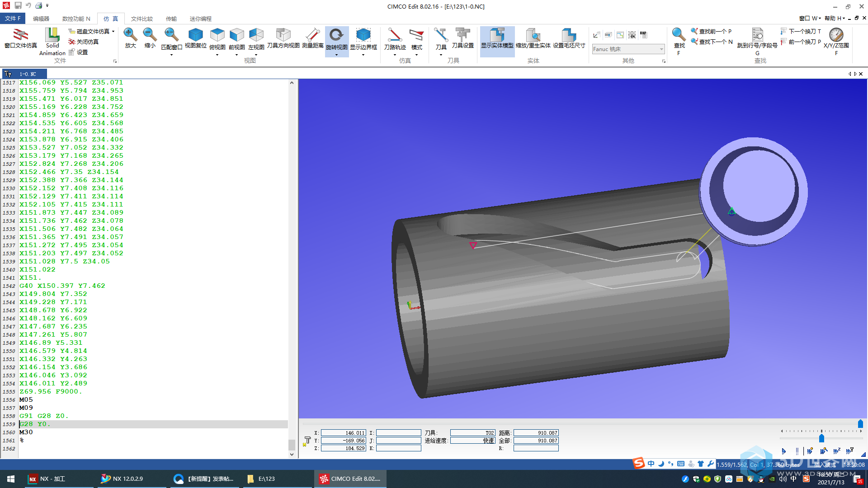
Task: Open the Fanuc 铣床 machine type dropdown
Action: pos(628,49)
